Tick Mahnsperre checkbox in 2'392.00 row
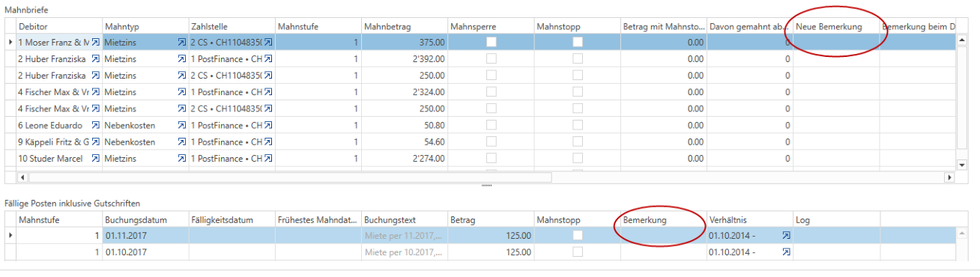 (491, 59)
